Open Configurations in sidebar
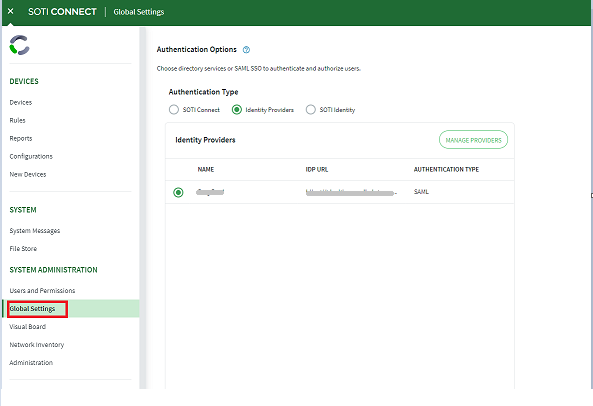This screenshot has height=406, width=593. point(31,156)
